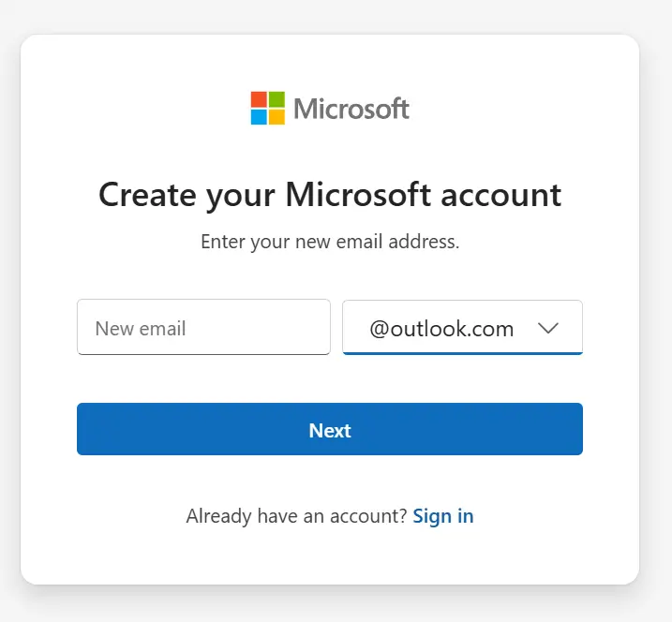Click the blue underline of the domain dropdown
This screenshot has height=622, width=672.
(462, 353)
